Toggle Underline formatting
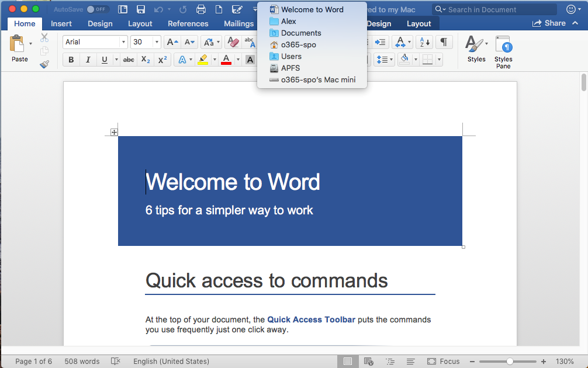This screenshot has height=368, width=588. [x=105, y=60]
